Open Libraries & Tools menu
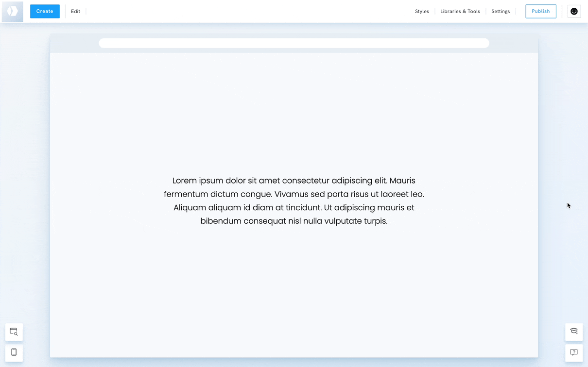Image resolution: width=588 pixels, height=367 pixels. (x=460, y=11)
